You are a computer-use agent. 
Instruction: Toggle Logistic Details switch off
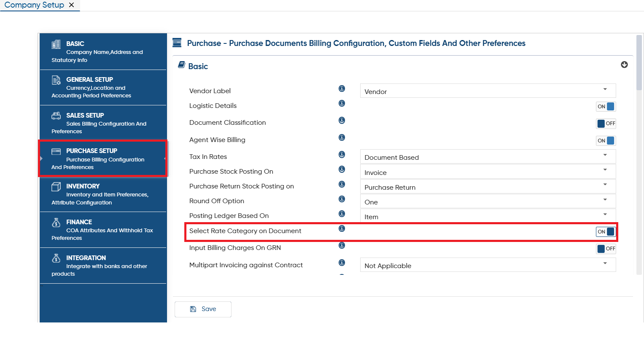pos(606,107)
